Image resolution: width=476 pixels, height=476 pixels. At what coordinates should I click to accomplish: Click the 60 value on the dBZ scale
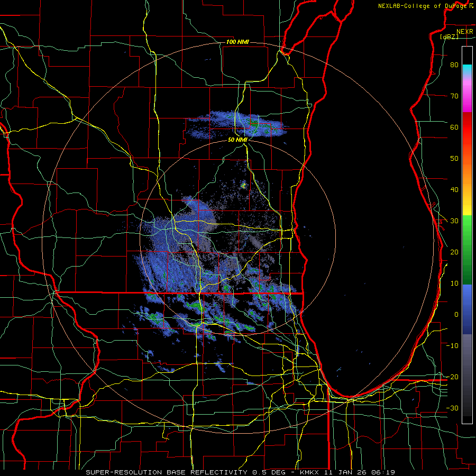[x=454, y=127]
